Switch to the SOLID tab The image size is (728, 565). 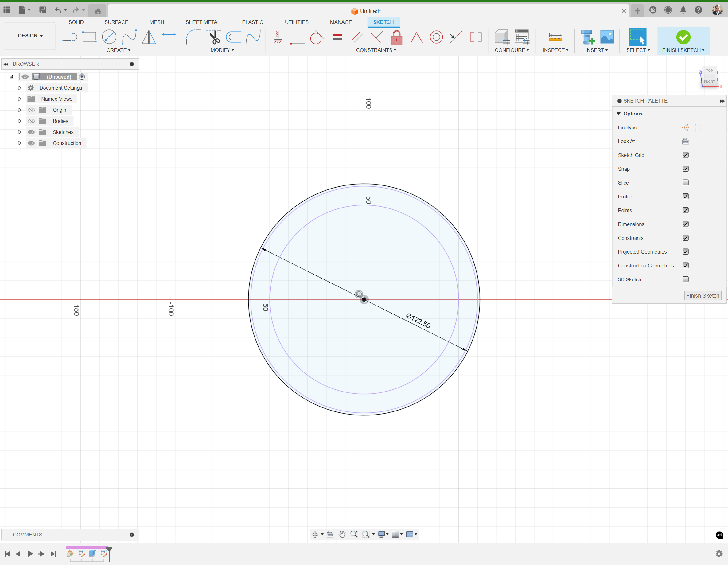tap(76, 22)
